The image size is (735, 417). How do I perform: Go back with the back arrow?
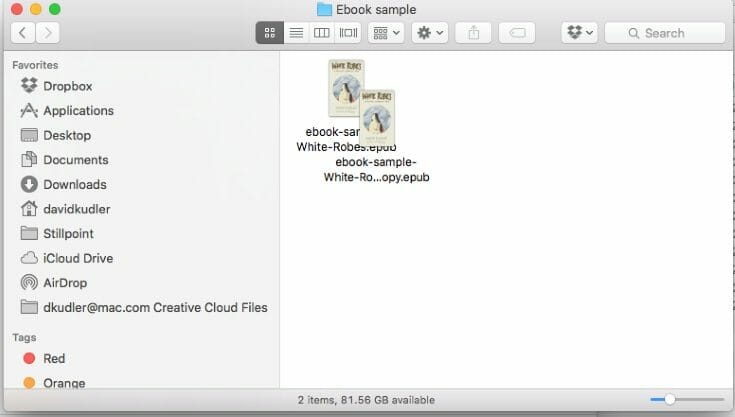coord(22,33)
